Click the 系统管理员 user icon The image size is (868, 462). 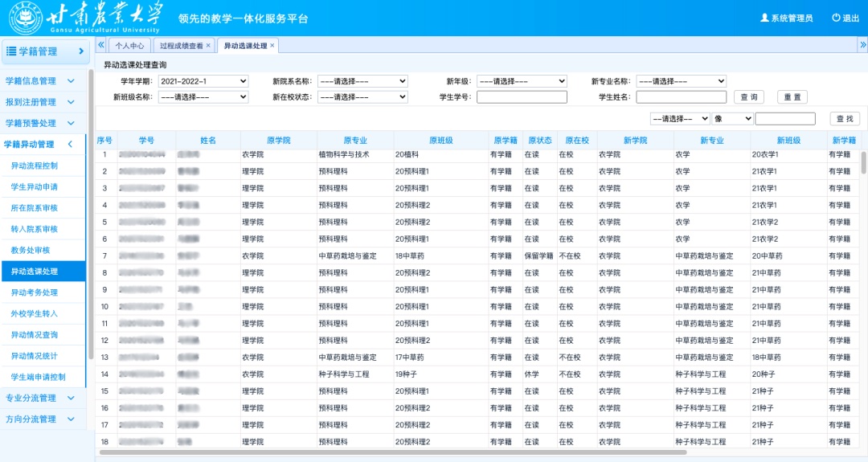pyautogui.click(x=764, y=18)
